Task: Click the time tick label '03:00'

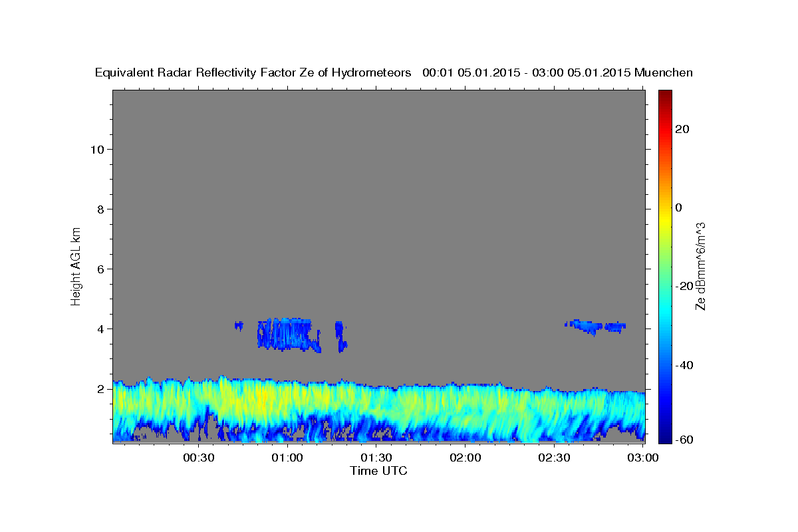Action: click(643, 458)
